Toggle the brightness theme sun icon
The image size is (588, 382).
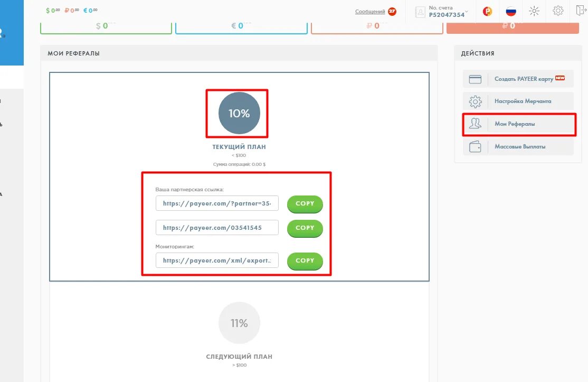(534, 11)
